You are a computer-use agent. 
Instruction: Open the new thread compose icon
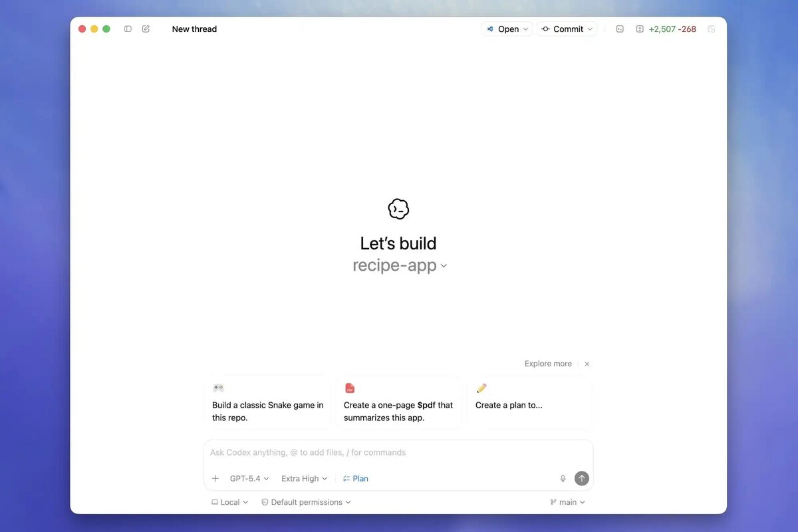tap(146, 29)
